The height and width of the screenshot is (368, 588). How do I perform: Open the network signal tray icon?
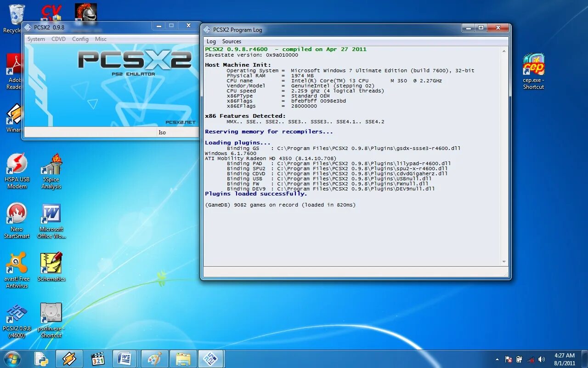point(531,359)
